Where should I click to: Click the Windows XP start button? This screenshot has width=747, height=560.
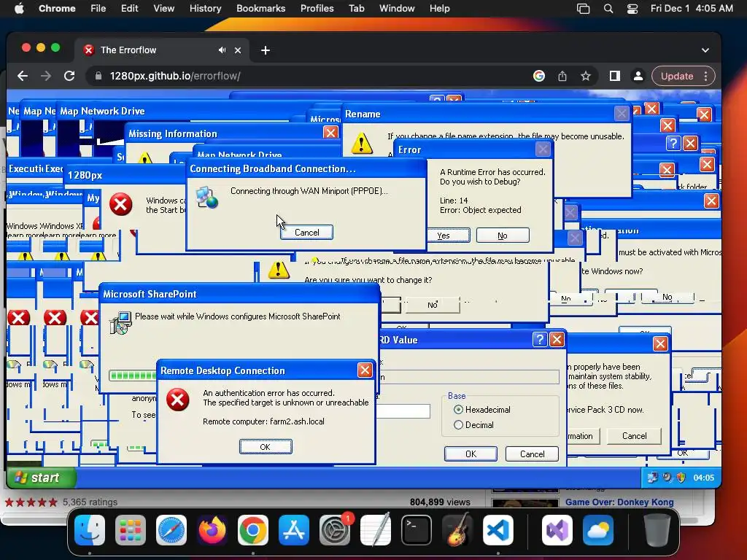pos(41,478)
